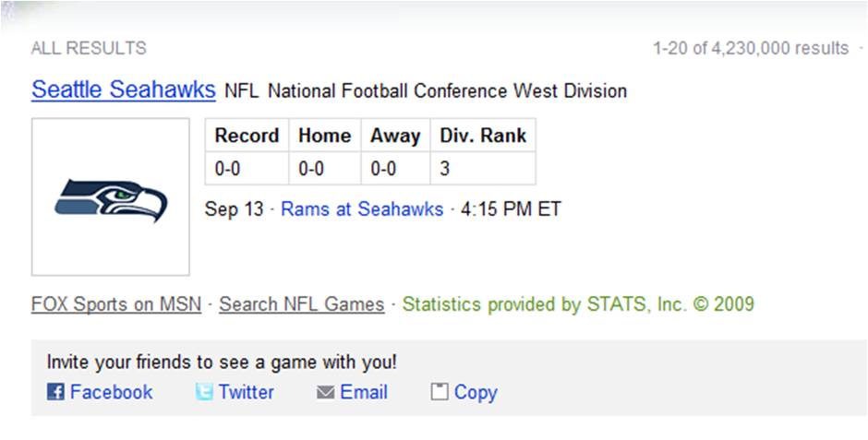Screen dimensions: 868x440
Task: Click the Away column header
Action: click(x=395, y=136)
